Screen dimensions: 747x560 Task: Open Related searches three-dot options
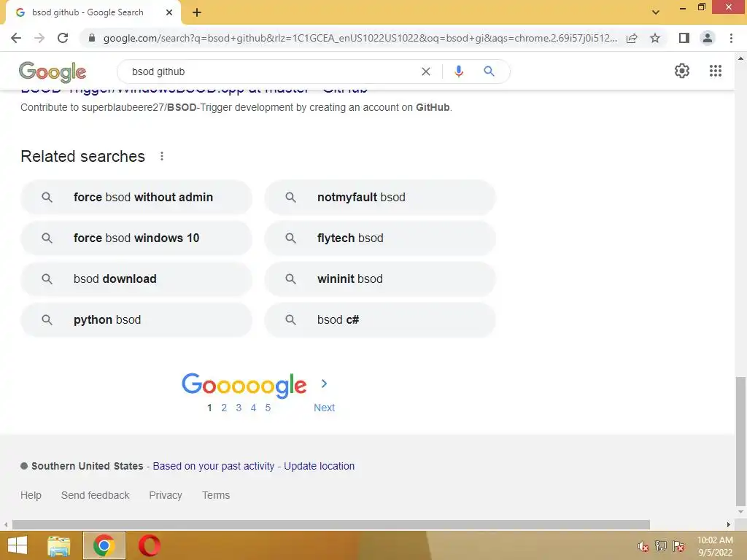click(162, 156)
